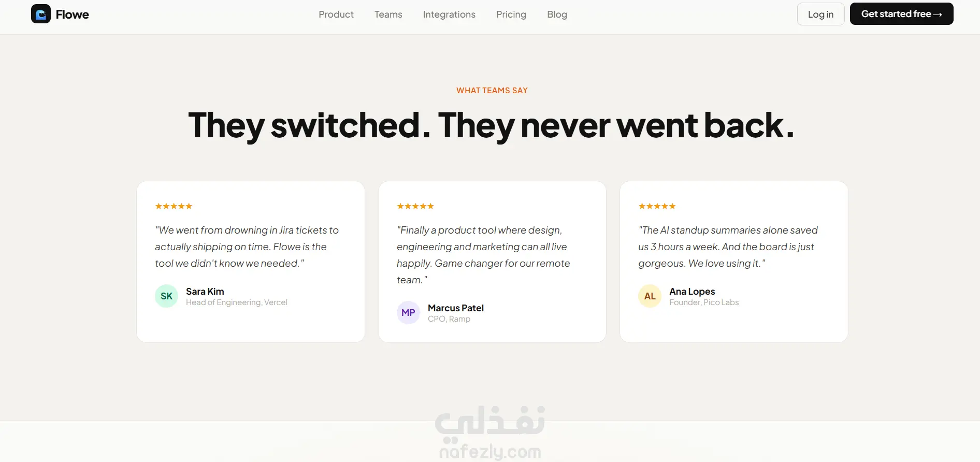
Task: Click the Flowe brand name text
Action: (73, 15)
